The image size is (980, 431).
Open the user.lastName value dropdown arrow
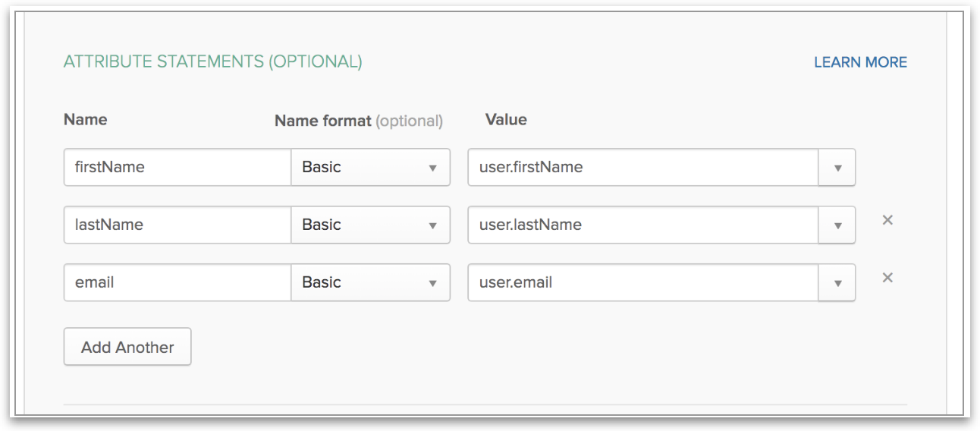(x=837, y=225)
